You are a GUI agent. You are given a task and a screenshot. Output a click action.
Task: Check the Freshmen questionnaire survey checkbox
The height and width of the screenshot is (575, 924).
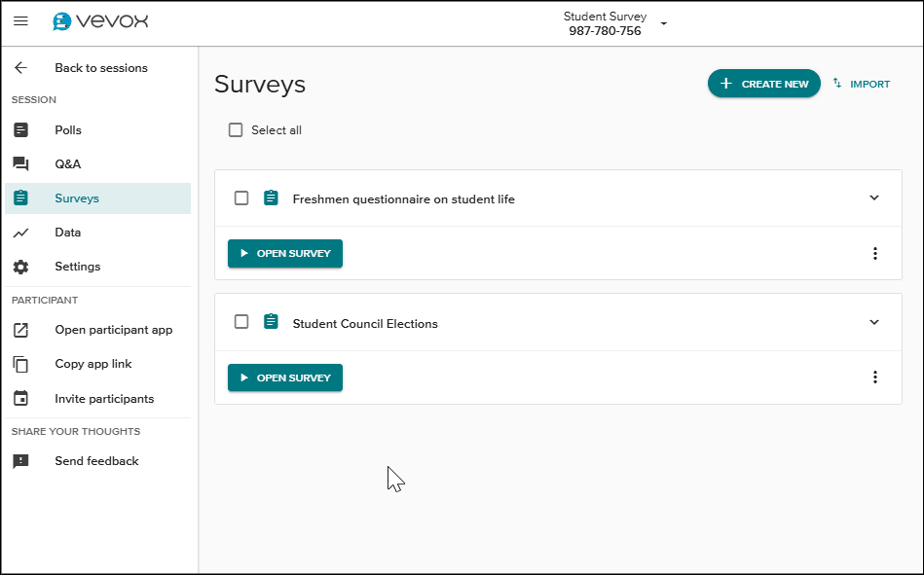[x=240, y=198]
